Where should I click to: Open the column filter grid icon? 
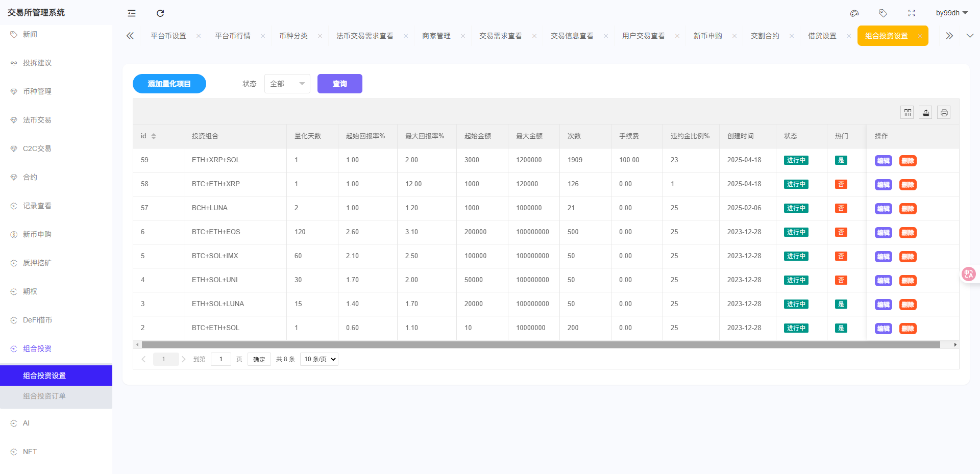pos(908,112)
